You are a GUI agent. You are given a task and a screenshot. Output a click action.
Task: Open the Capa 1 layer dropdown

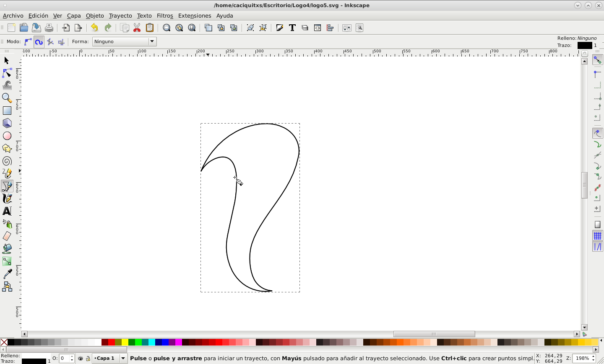pos(123,359)
